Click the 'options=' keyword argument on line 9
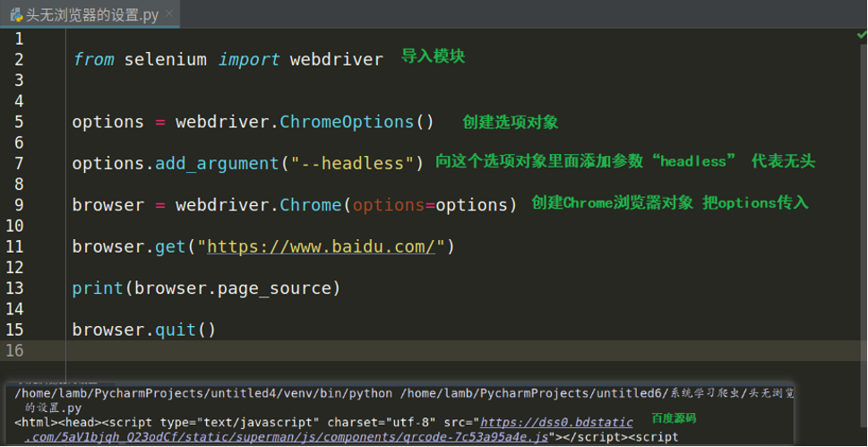The image size is (868, 447). 394,205
